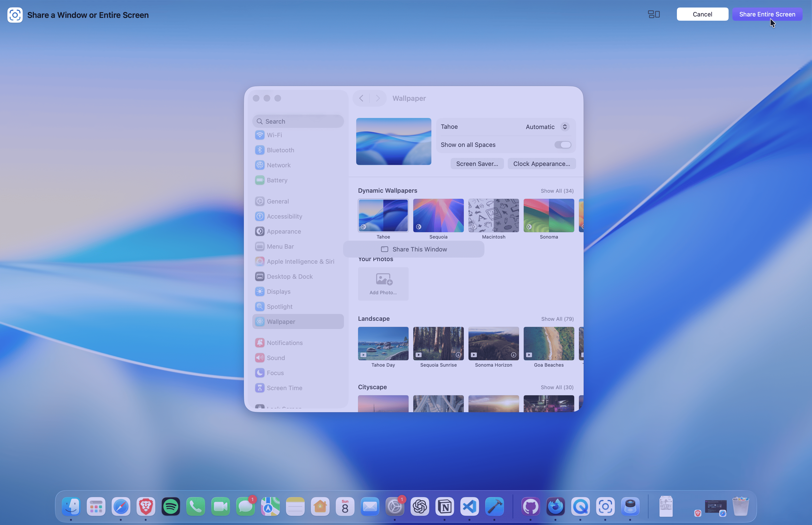Viewport: 812px width, 525px height.
Task: Expand Show All Landscape wallpapers
Action: click(x=557, y=319)
